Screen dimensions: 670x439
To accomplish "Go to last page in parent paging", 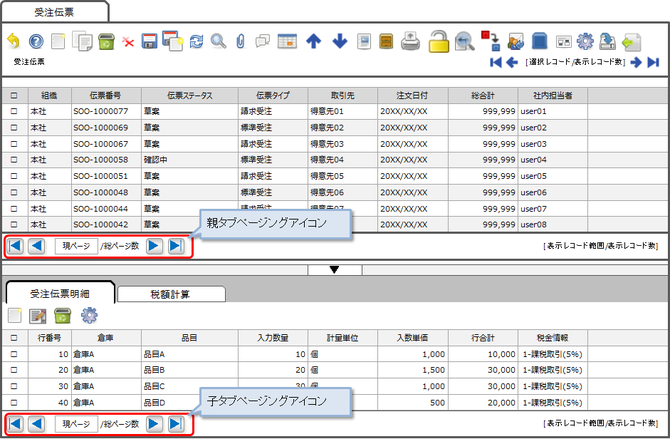I will click(x=176, y=246).
